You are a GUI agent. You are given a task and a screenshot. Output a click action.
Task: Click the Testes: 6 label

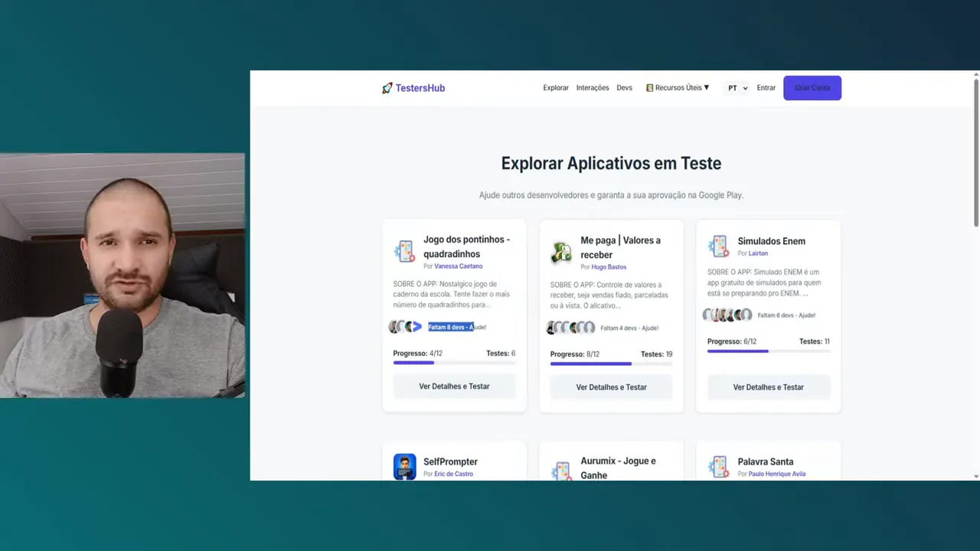click(x=501, y=354)
